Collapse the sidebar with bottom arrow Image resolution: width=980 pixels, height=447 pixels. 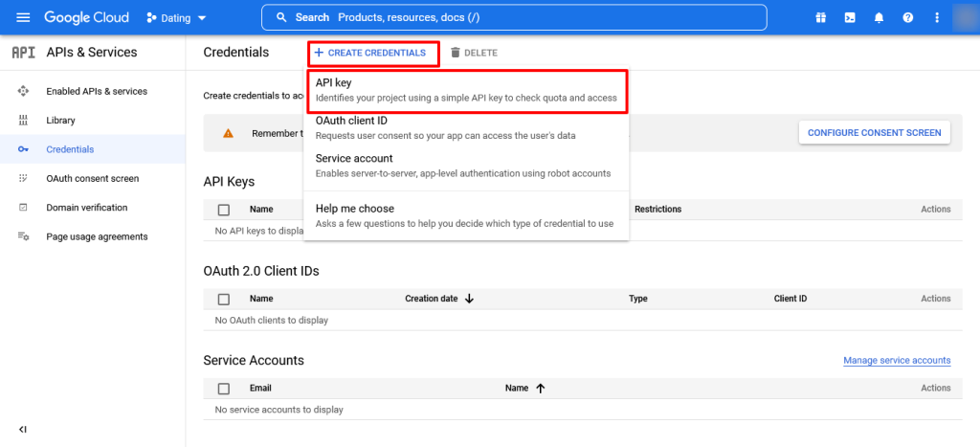coord(23,430)
